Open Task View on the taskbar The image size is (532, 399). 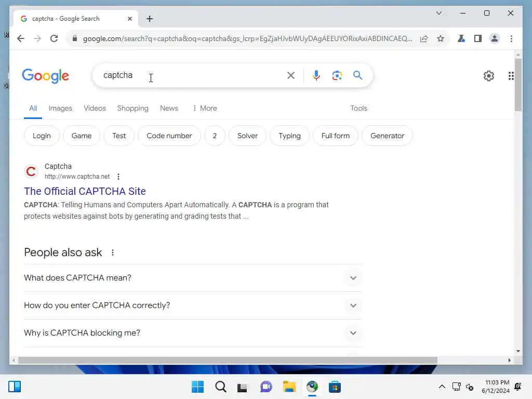[243, 387]
